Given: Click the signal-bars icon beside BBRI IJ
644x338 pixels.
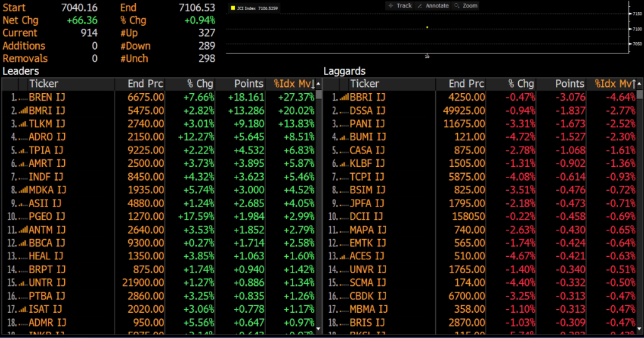Looking at the screenshot, I should 344,98.
